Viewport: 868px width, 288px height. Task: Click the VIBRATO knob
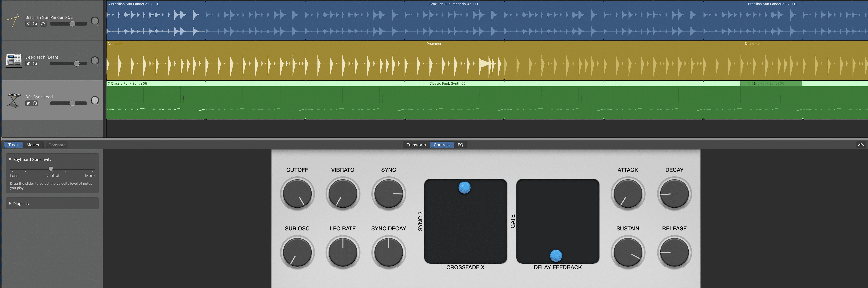(343, 194)
